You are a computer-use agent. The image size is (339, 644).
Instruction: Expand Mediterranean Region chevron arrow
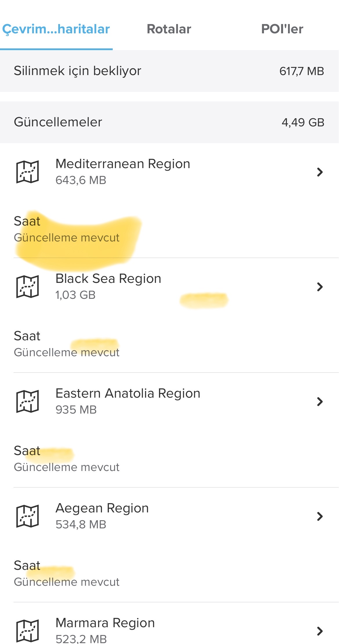tap(320, 172)
